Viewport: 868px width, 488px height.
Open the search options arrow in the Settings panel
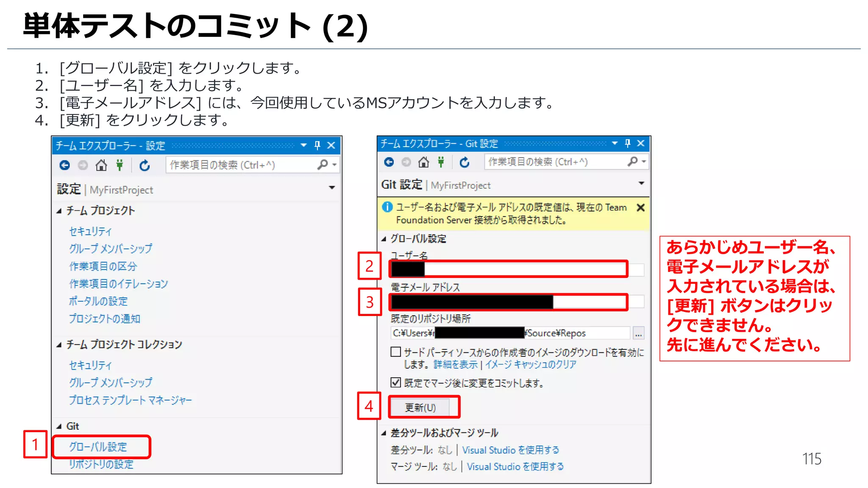(335, 165)
